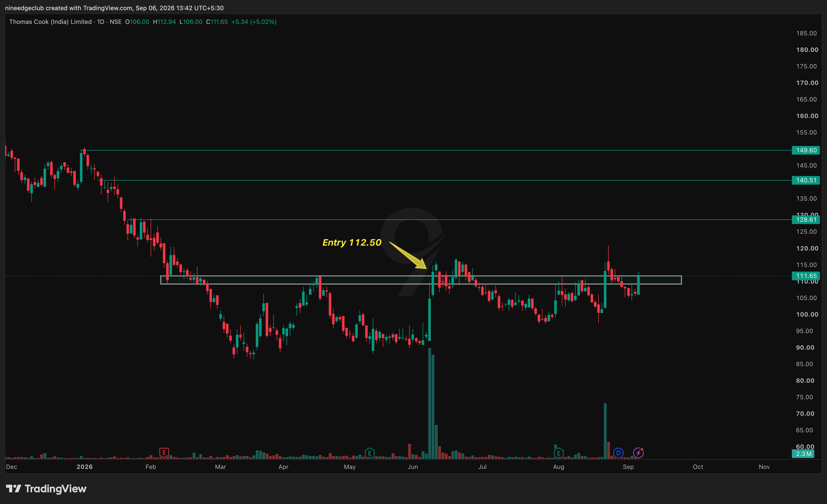Click the 2026 label on the time axis
This screenshot has width=827, height=504.
84,467
